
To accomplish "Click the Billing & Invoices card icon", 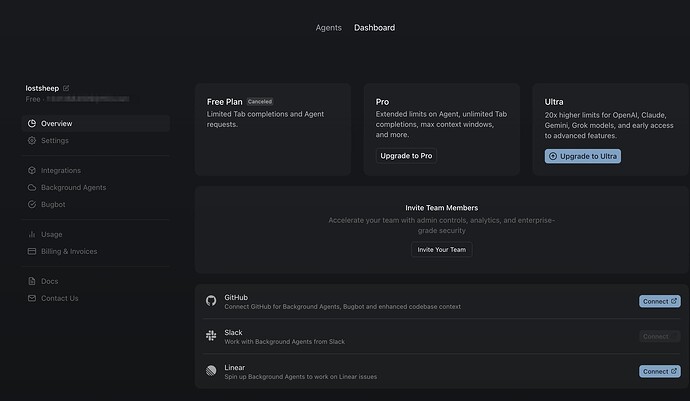I will pos(32,252).
